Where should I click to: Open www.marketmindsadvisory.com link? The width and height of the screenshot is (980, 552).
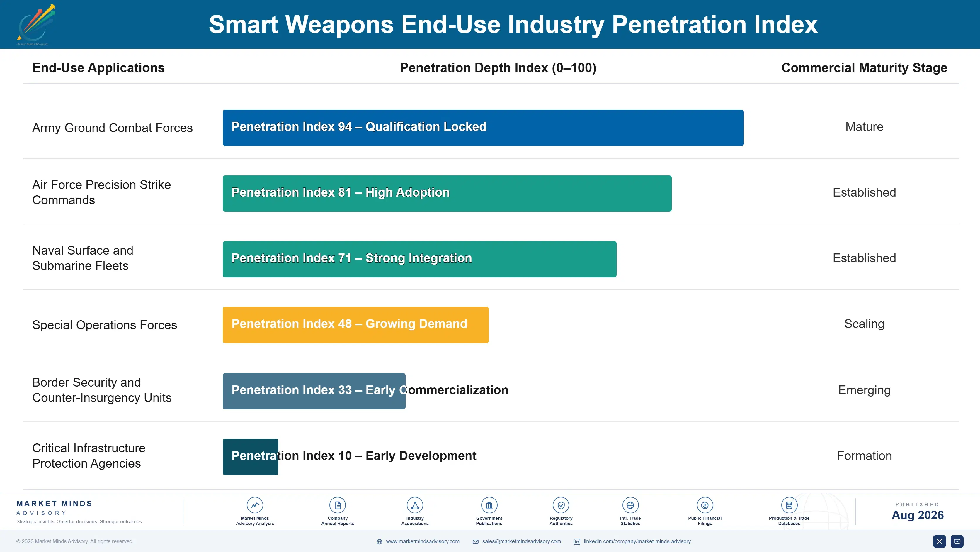coord(423,541)
